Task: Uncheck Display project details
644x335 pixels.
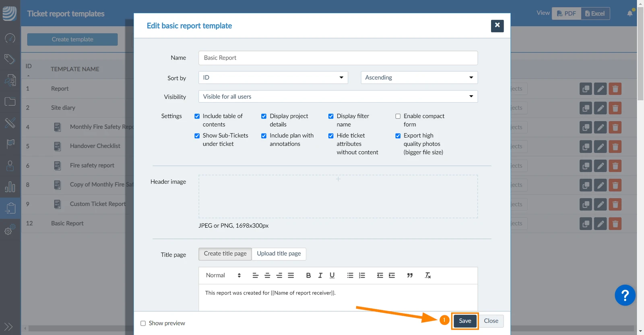Action: pyautogui.click(x=264, y=116)
